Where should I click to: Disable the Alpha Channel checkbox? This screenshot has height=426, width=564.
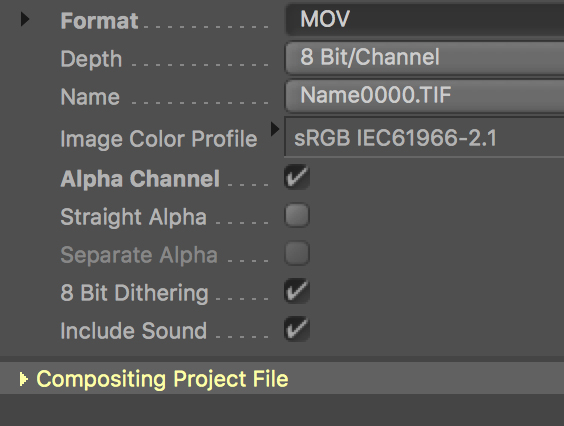(x=297, y=177)
